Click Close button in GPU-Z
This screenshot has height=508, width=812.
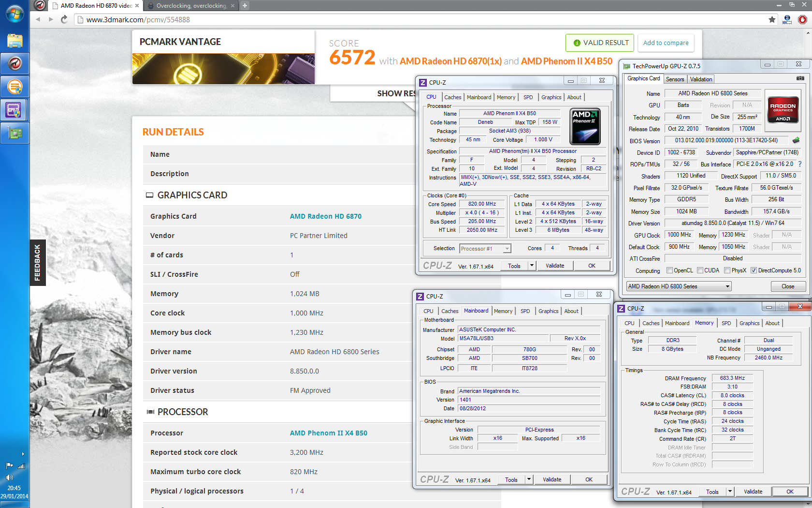pos(788,286)
